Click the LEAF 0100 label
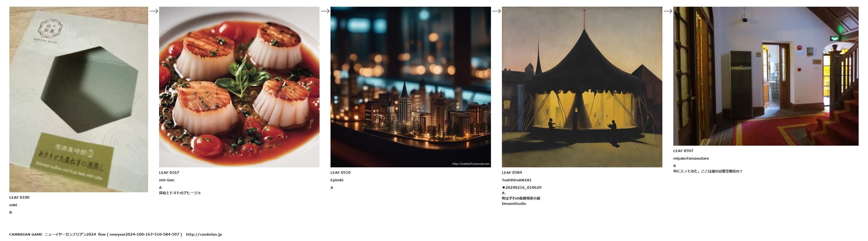 19,197
